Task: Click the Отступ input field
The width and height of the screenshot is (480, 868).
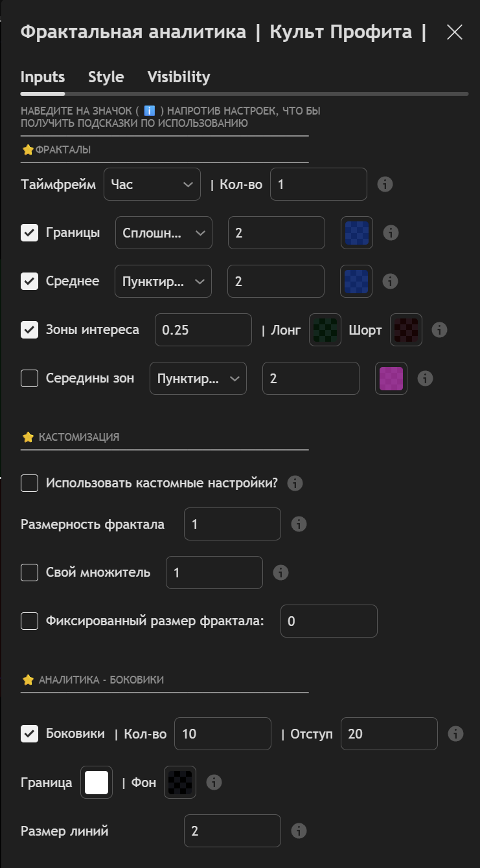Action: coord(389,733)
